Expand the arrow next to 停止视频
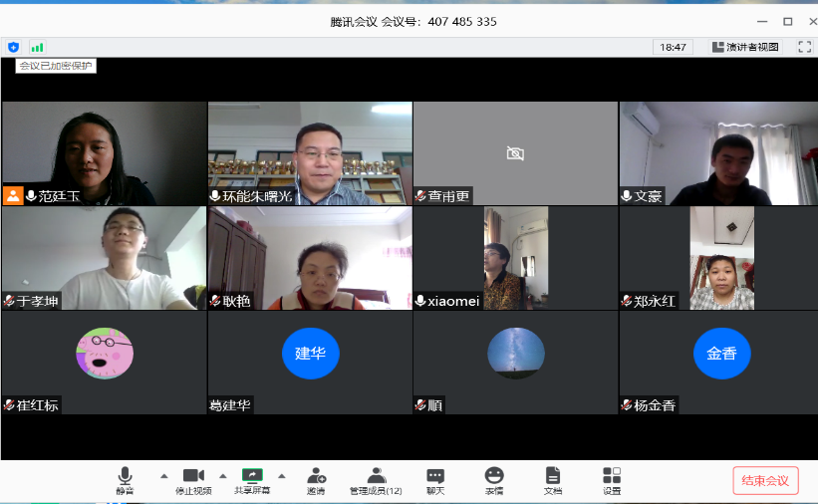 (x=222, y=475)
